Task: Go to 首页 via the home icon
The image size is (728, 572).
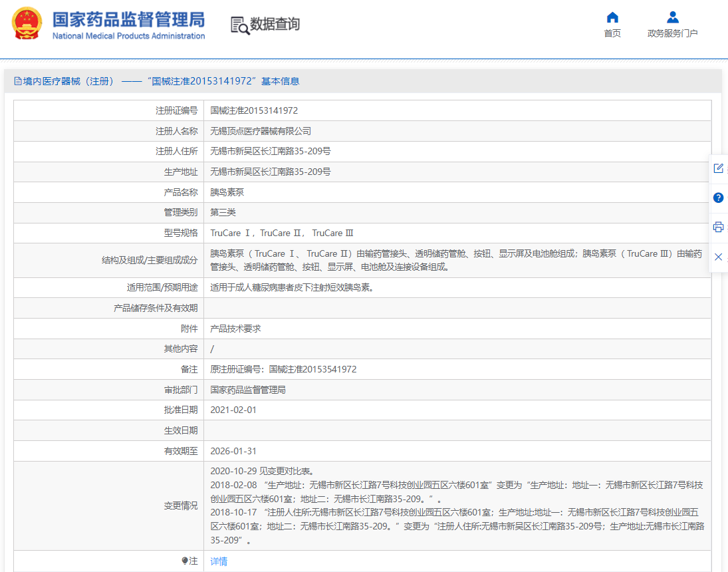Action: (612, 18)
